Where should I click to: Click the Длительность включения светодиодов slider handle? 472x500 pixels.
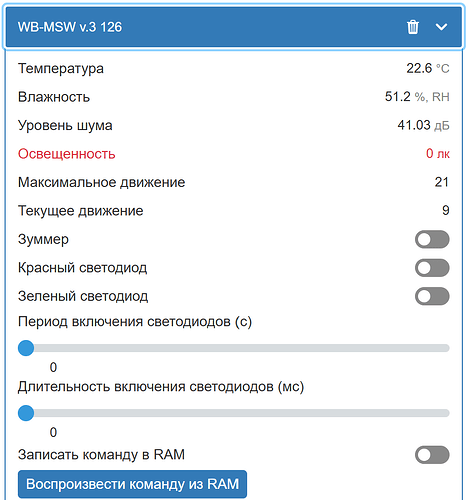pyautogui.click(x=26, y=413)
